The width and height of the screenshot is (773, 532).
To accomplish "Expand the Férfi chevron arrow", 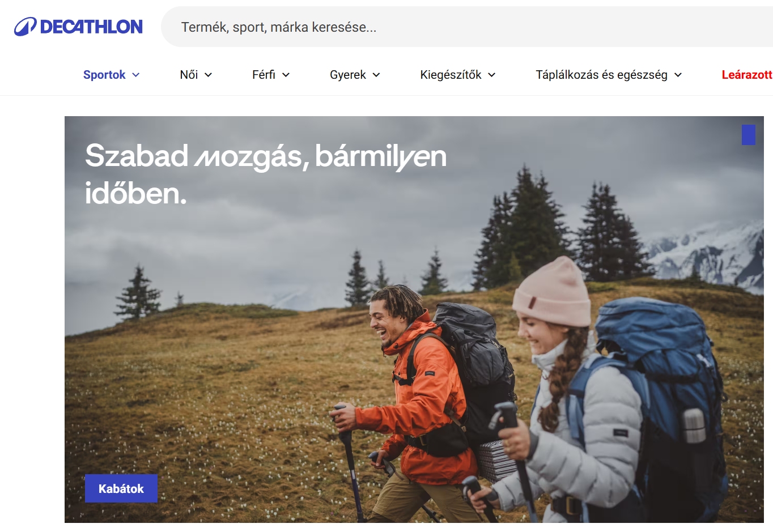I will [x=286, y=75].
